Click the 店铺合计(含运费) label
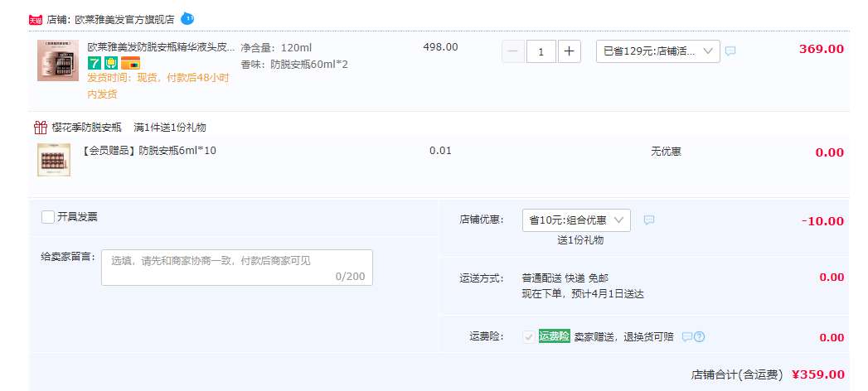The image size is (868, 391). pos(737,374)
